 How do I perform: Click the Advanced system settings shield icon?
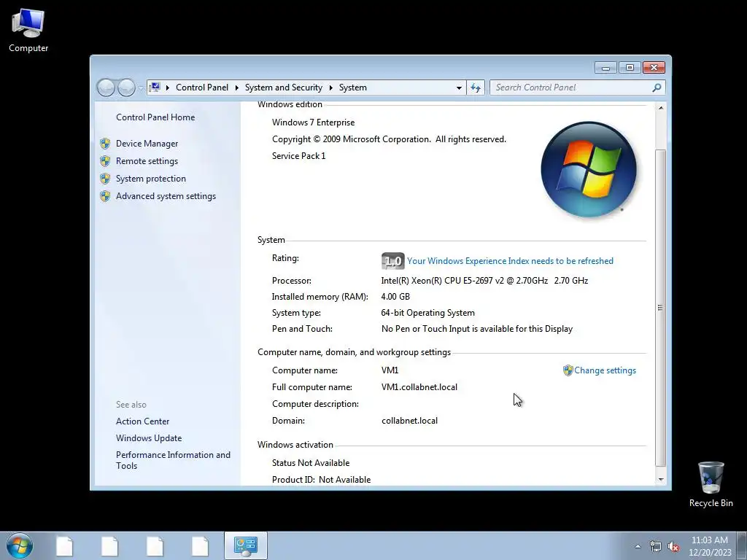(105, 196)
